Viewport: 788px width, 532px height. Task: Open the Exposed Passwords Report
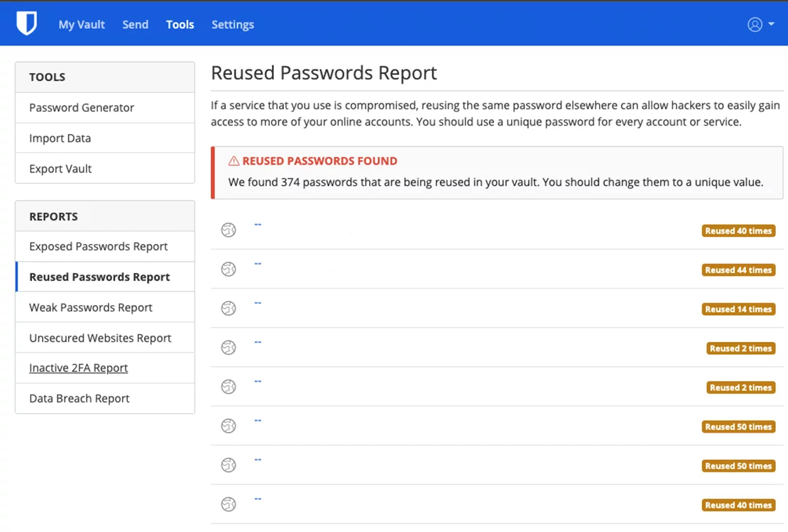98,246
